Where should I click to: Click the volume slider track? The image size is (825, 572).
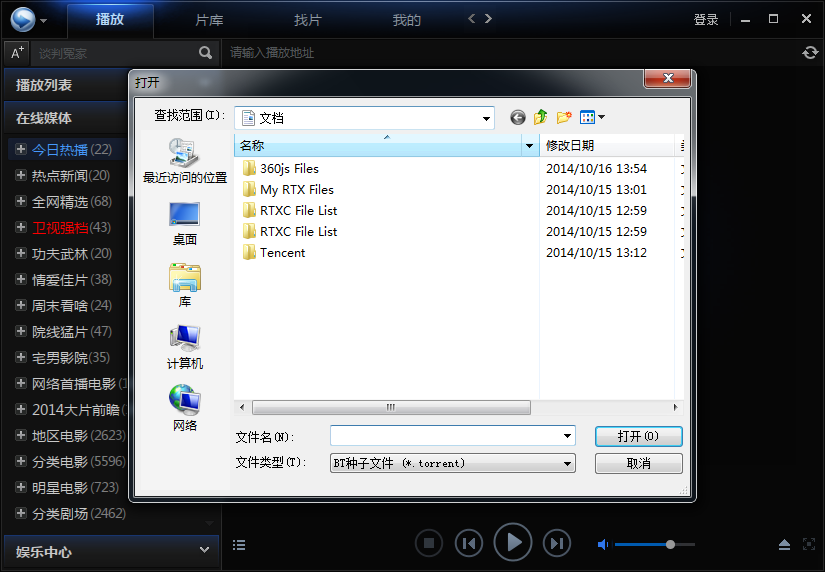642,544
